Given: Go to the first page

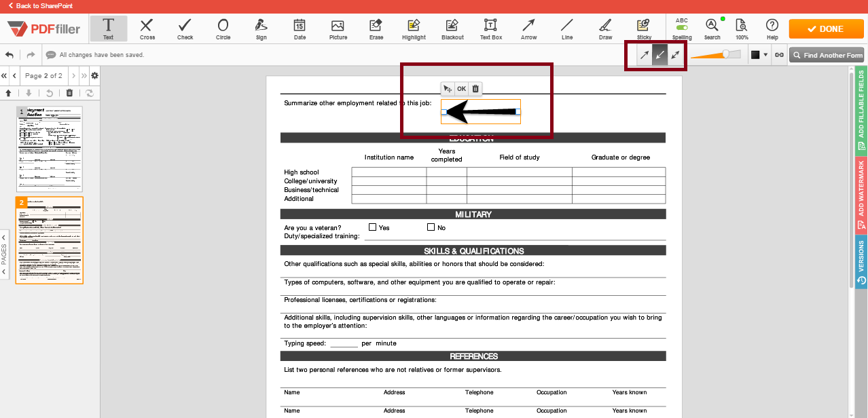Looking at the screenshot, I should pos(4,75).
